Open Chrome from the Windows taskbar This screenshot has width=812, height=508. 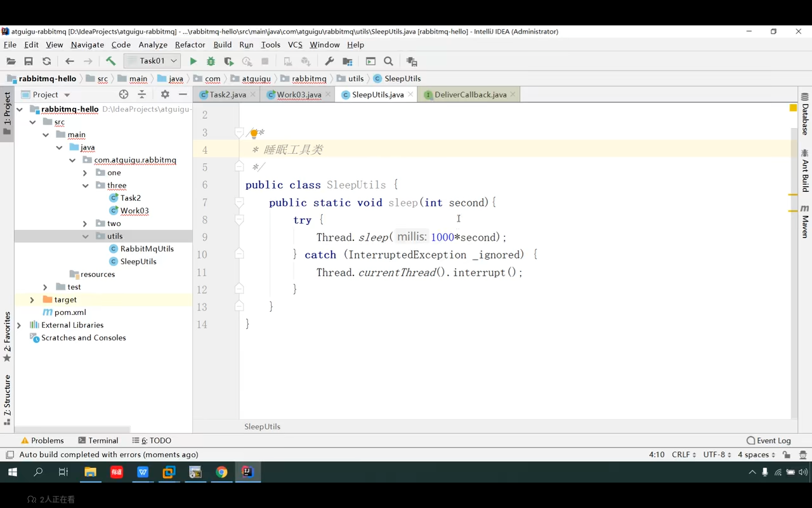point(221,472)
